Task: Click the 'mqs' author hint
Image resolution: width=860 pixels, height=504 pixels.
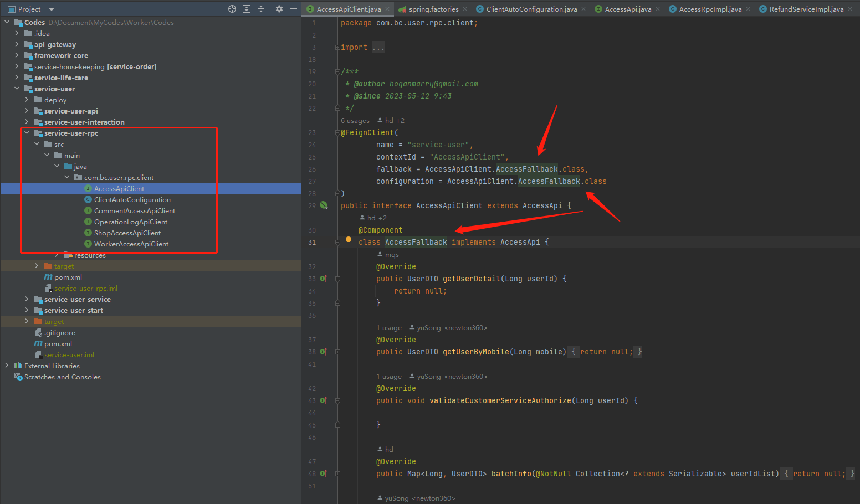Action: (x=388, y=255)
